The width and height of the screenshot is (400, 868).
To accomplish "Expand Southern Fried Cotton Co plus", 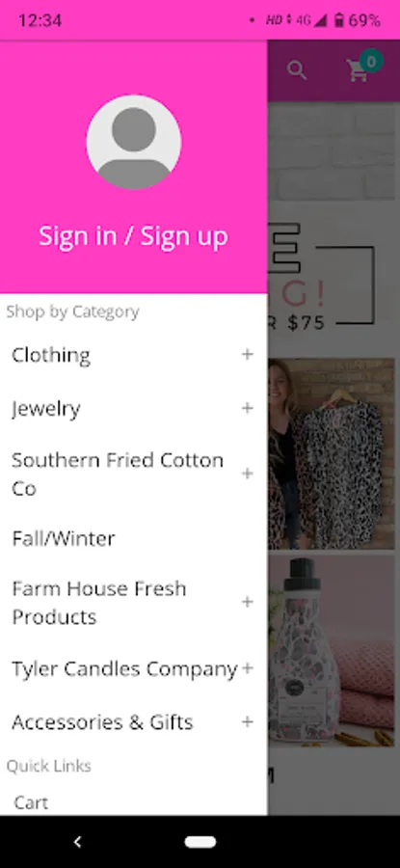I will (x=248, y=474).
